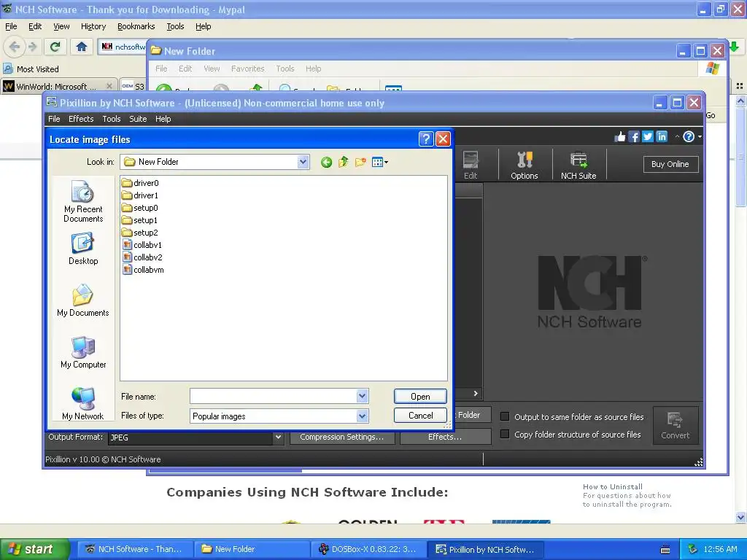The image size is (747, 560).
Task: Click the clock in system tray
Action: (x=720, y=549)
